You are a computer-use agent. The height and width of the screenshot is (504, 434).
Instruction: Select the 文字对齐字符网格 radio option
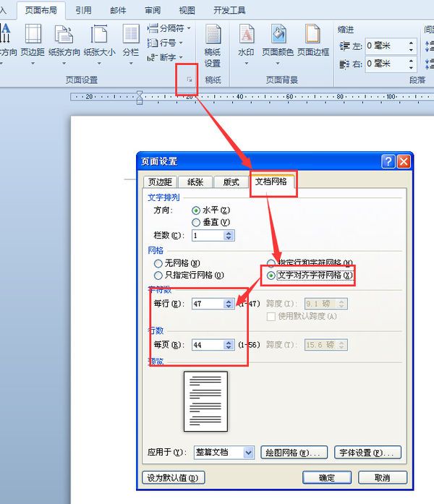(271, 276)
